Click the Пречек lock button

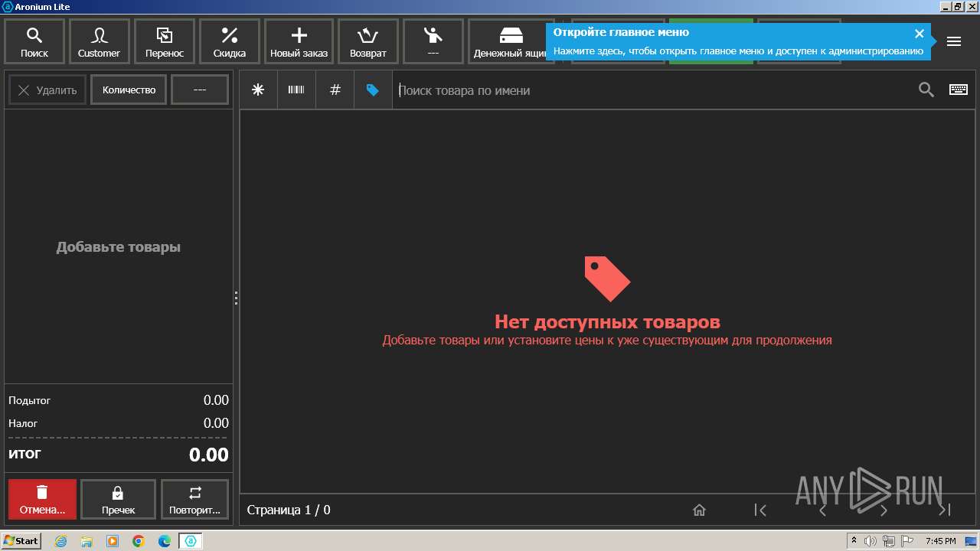pos(118,500)
